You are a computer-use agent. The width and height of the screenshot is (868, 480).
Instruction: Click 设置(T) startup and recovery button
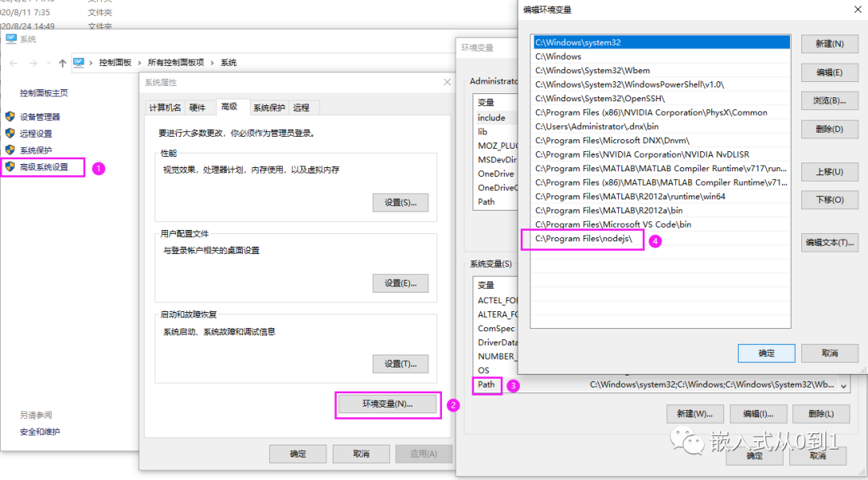tap(401, 363)
